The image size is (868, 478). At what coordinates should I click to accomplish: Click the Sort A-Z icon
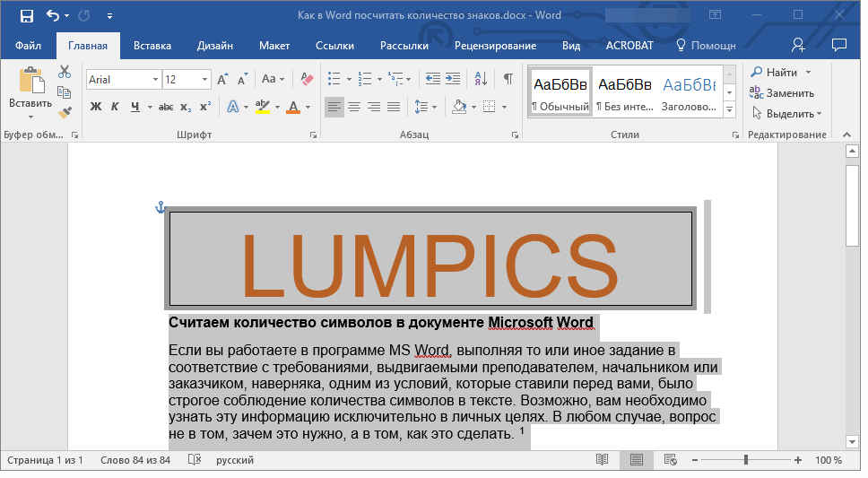point(480,79)
